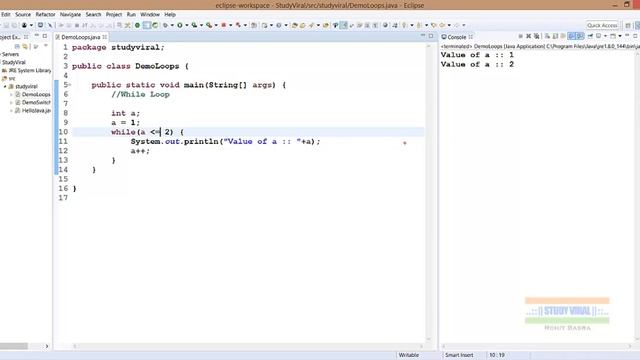Toggle Link with Editor in Project Explorer
The height and width of the screenshot is (360, 640).
click(25, 47)
